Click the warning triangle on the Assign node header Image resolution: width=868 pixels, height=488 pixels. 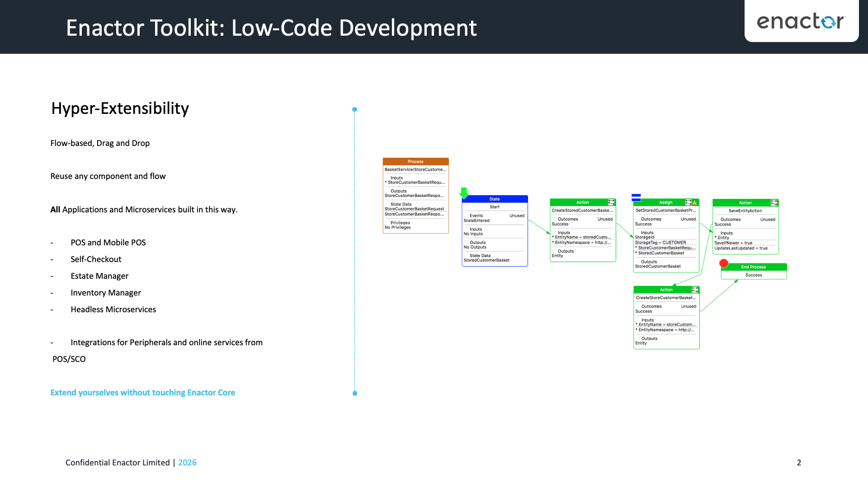(695, 202)
